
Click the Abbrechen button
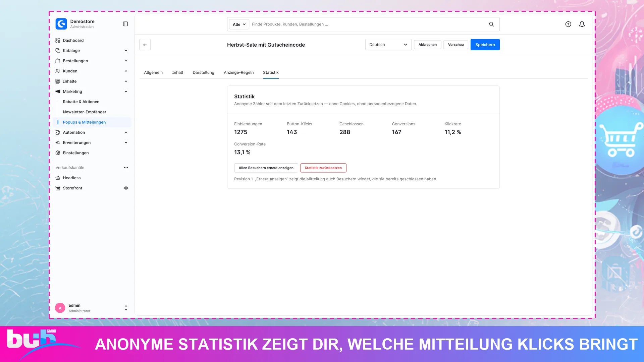428,45
